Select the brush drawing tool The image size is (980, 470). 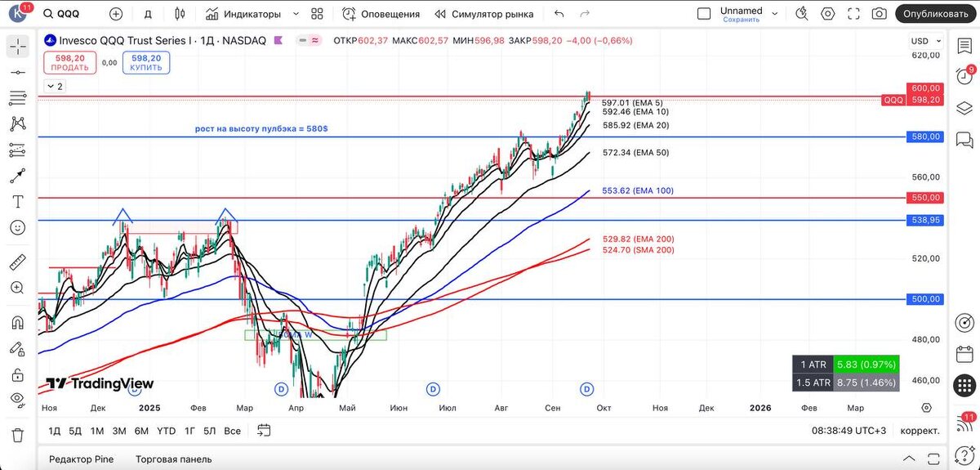(17, 176)
